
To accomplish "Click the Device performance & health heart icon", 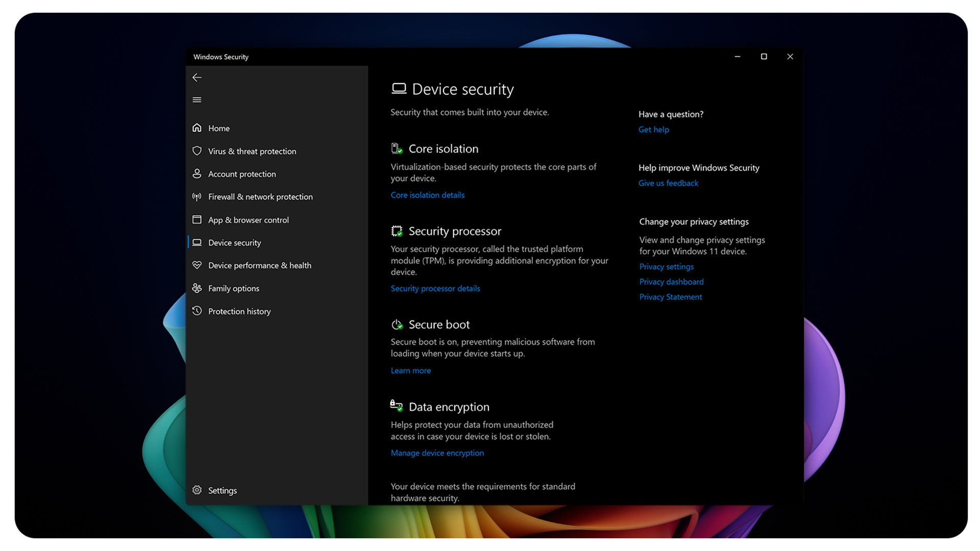I will pyautogui.click(x=197, y=265).
